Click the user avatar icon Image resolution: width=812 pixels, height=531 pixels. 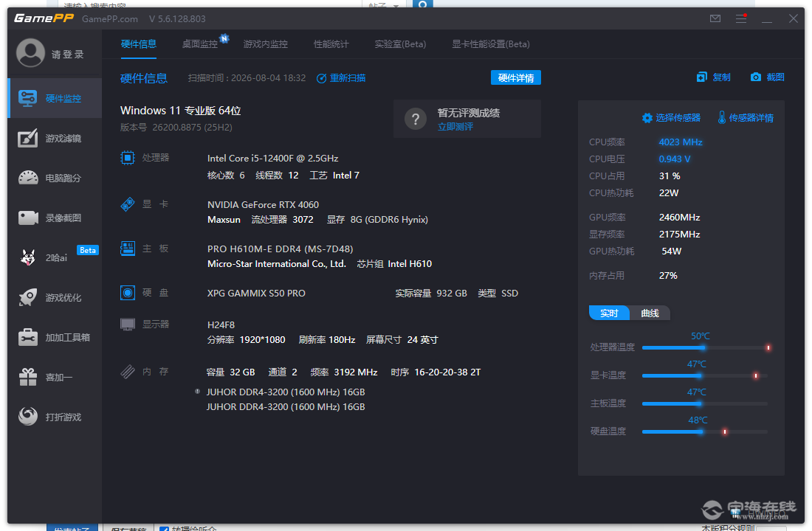click(30, 53)
